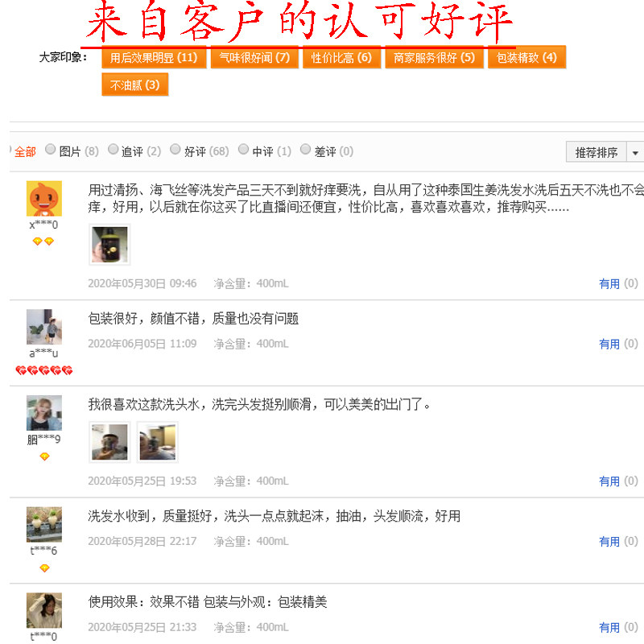Open t***0 reviewer avatar

pos(44,610)
